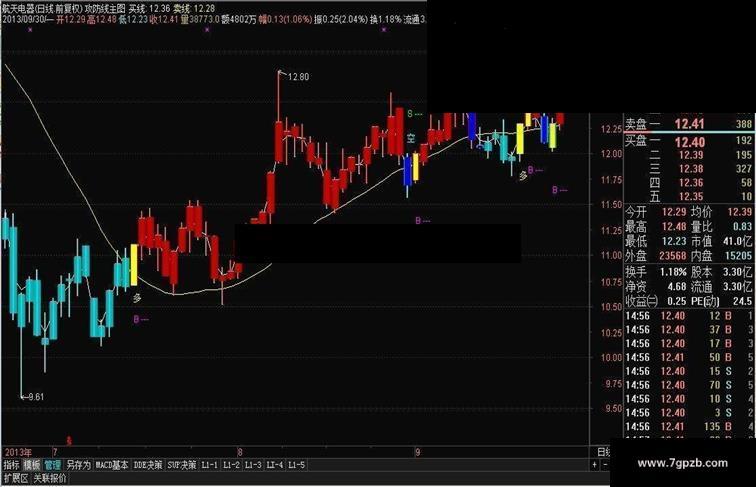Click the 量比 0.83 value

(742, 226)
